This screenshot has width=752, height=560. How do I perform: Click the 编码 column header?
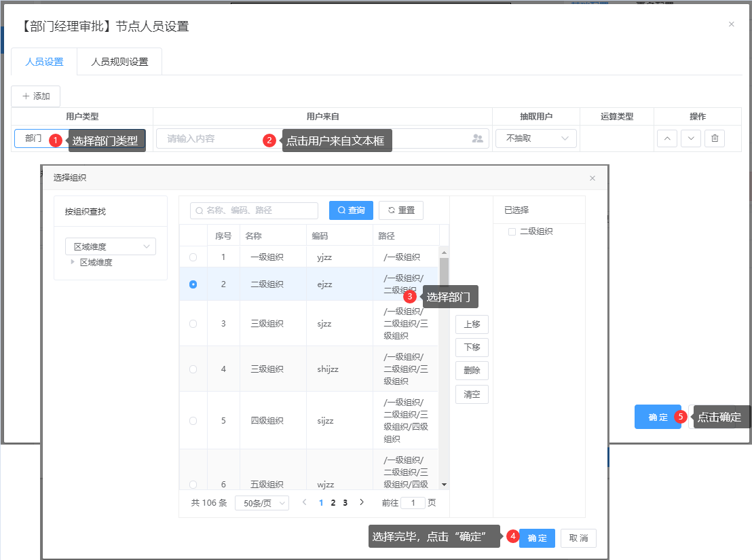340,236
